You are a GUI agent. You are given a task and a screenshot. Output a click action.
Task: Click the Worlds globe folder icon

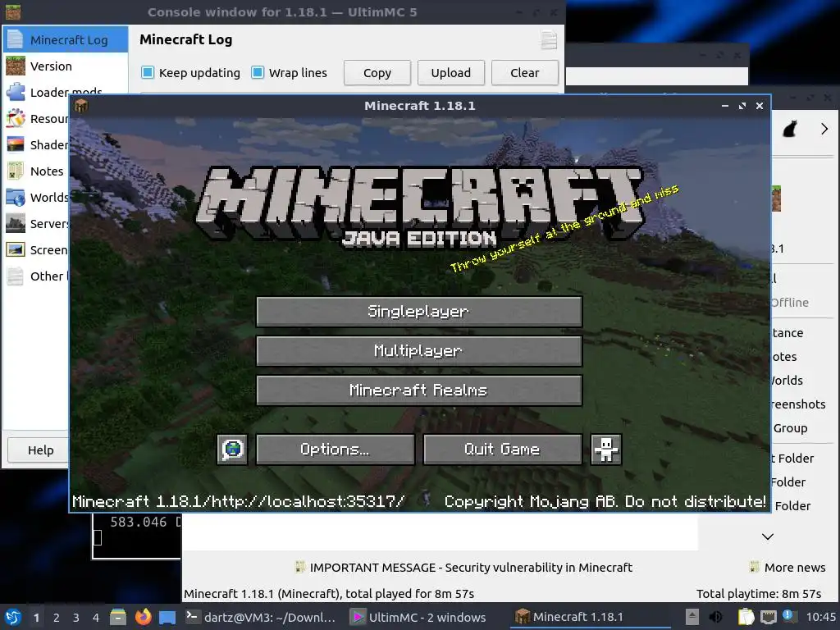(16, 197)
